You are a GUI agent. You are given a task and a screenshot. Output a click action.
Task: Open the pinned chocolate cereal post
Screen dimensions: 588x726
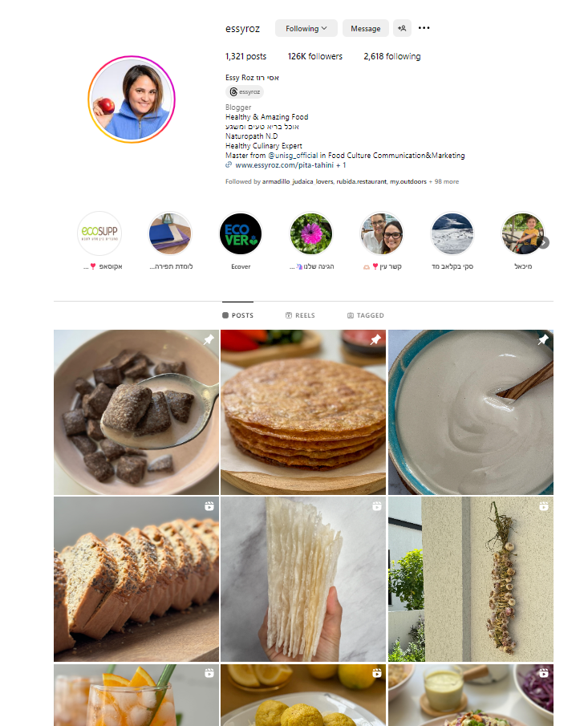136,412
